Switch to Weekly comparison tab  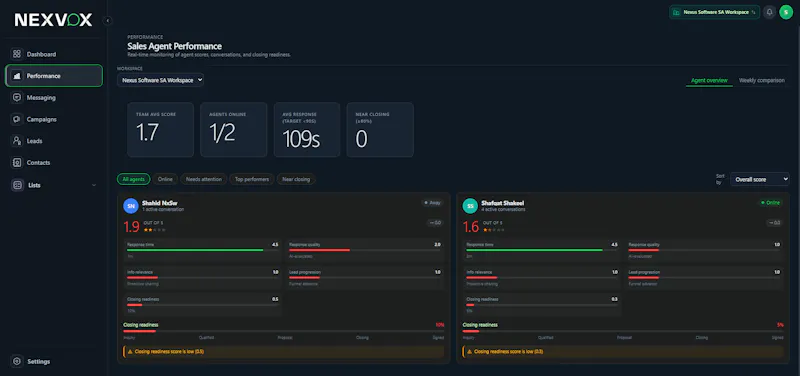pos(762,81)
